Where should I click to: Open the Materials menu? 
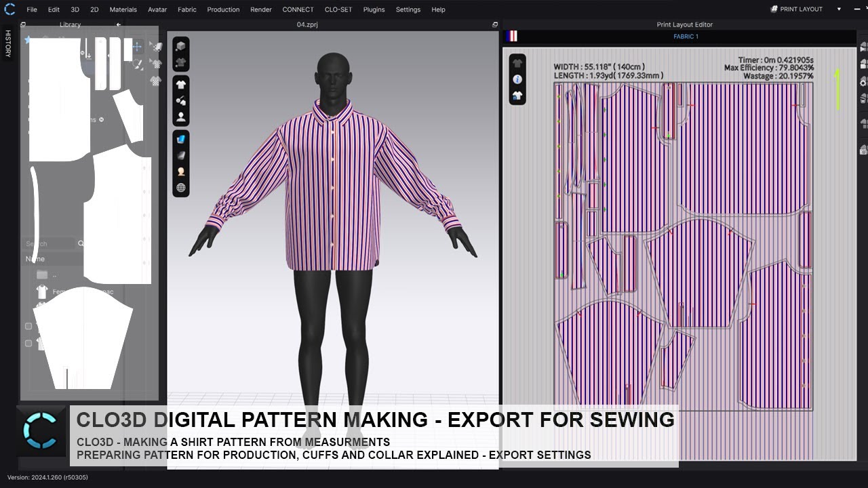pos(123,9)
